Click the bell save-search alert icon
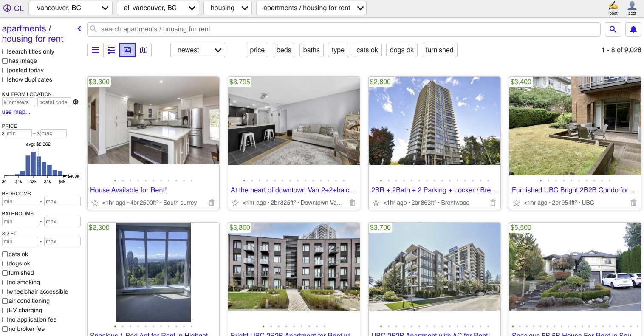 633,29
